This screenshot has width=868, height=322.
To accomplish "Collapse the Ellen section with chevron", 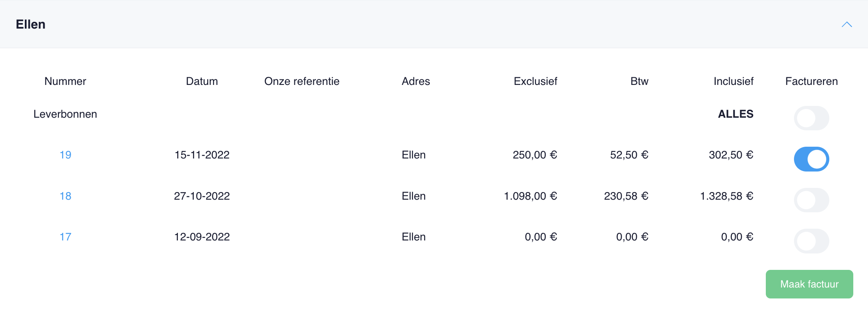I will click(x=847, y=24).
